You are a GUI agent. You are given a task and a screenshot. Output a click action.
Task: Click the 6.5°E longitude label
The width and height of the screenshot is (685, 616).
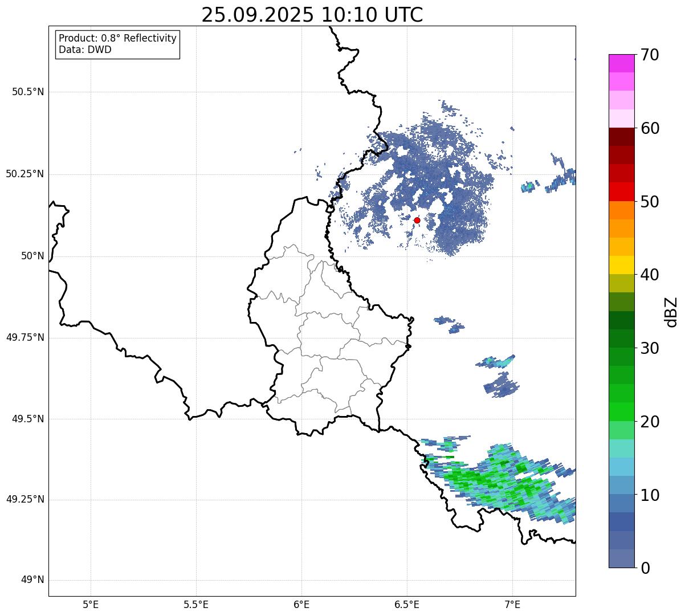[407, 604]
